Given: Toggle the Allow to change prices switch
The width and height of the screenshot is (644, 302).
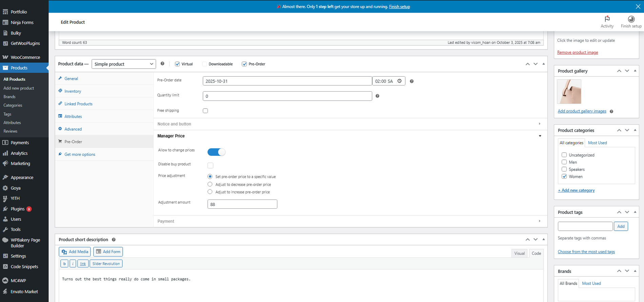Looking at the screenshot, I should (216, 152).
